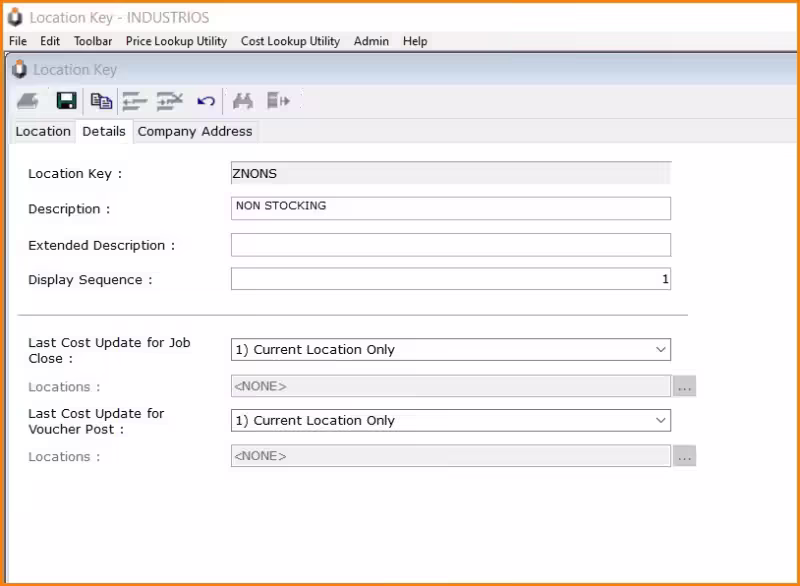Click the Description field NON STOCKING
This screenshot has width=800, height=586.
(451, 209)
